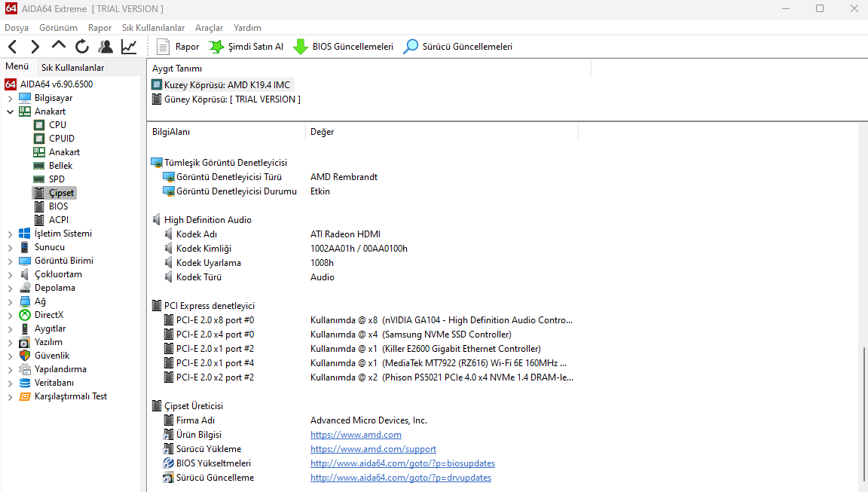Open the Araçlar menu
This screenshot has height=492, width=868.
coord(209,28)
